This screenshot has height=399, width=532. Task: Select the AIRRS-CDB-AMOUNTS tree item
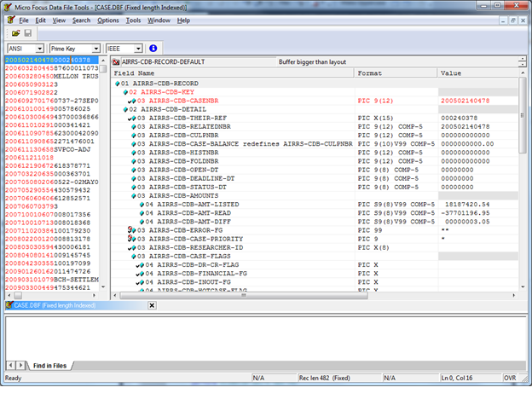pos(185,195)
